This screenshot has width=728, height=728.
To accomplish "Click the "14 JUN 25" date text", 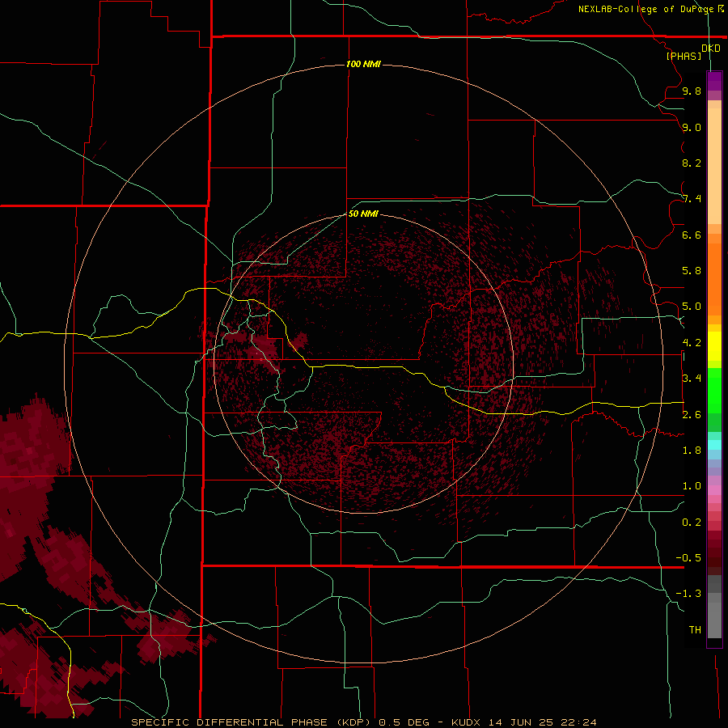I will (523, 722).
